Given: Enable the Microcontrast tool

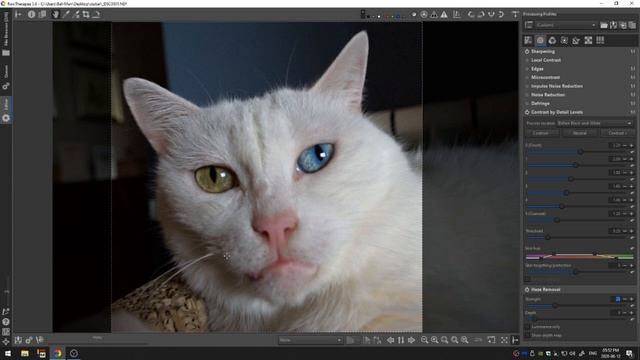Looking at the screenshot, I should tap(527, 78).
